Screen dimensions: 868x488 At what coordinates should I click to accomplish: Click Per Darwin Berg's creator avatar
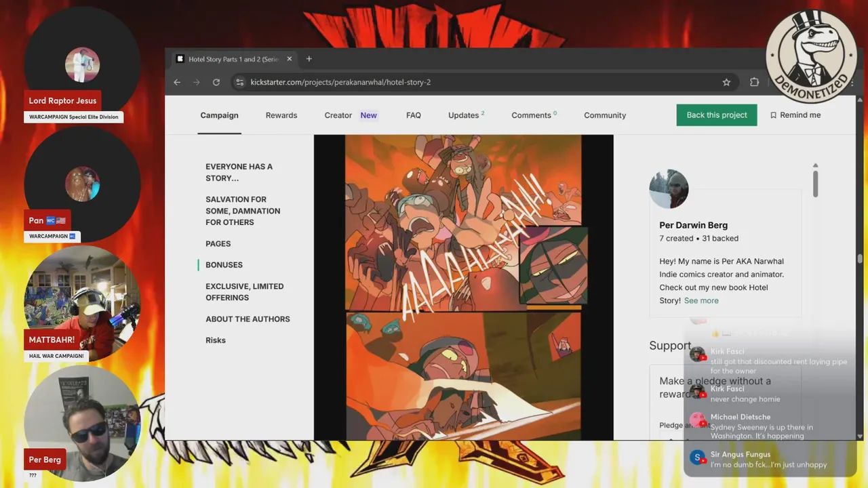[x=669, y=189]
